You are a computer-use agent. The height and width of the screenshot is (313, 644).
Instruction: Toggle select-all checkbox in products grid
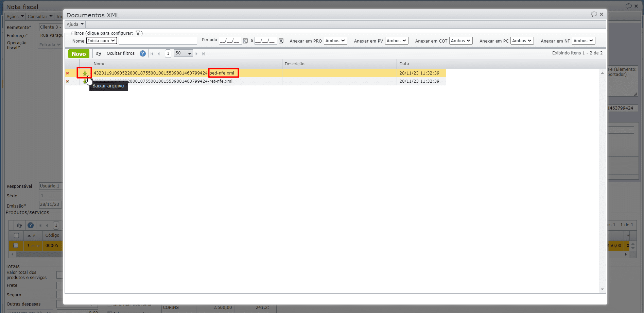(16, 235)
